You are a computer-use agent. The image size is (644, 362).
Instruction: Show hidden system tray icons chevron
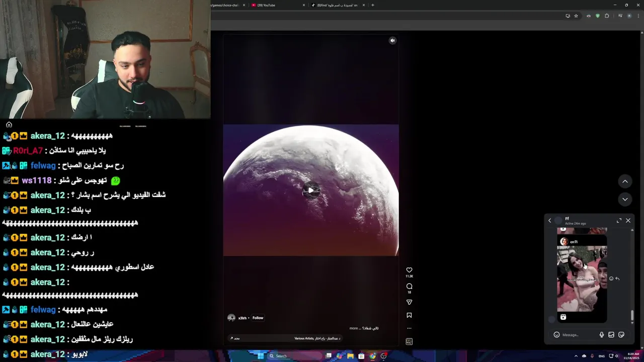pyautogui.click(x=576, y=356)
